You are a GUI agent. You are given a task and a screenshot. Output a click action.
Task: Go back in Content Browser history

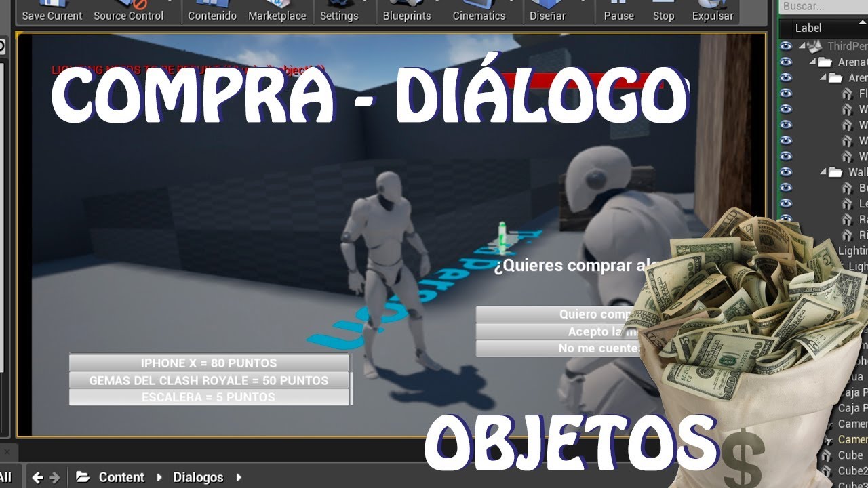point(38,477)
